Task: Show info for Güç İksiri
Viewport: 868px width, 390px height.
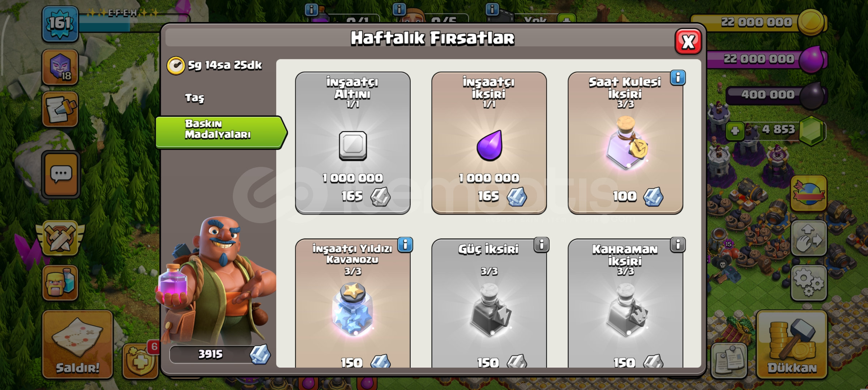Action: point(542,244)
